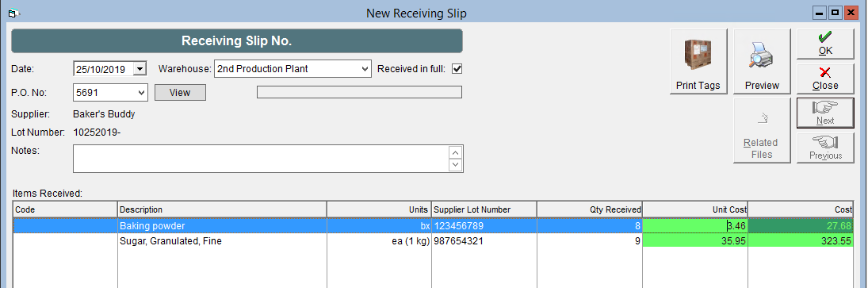The width and height of the screenshot is (868, 288).
Task: Maximize the New Receiving Slip window
Action: [835, 13]
